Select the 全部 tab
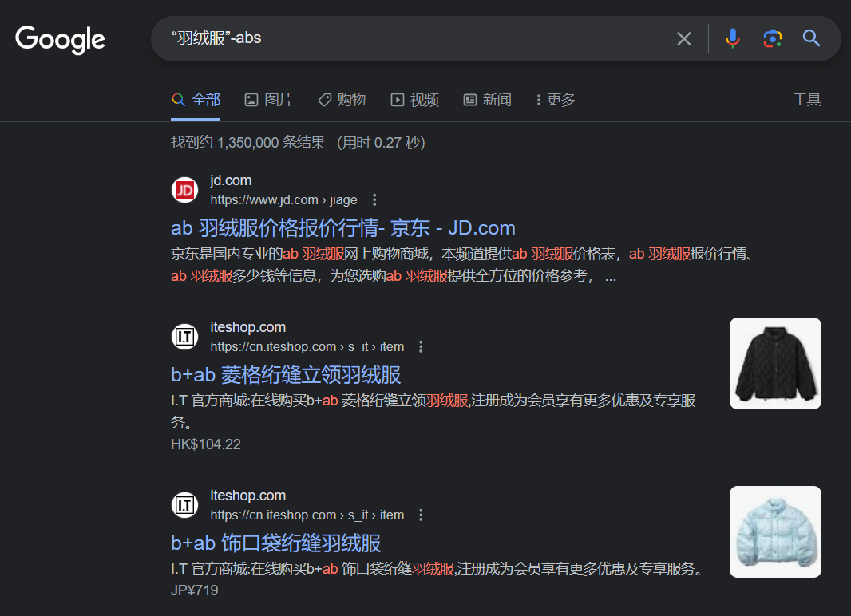 click(x=196, y=100)
